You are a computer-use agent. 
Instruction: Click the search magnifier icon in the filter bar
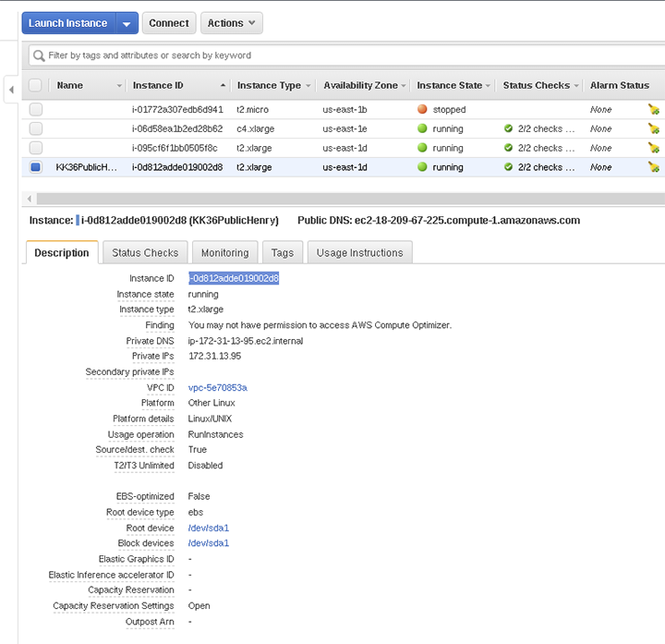click(x=39, y=55)
